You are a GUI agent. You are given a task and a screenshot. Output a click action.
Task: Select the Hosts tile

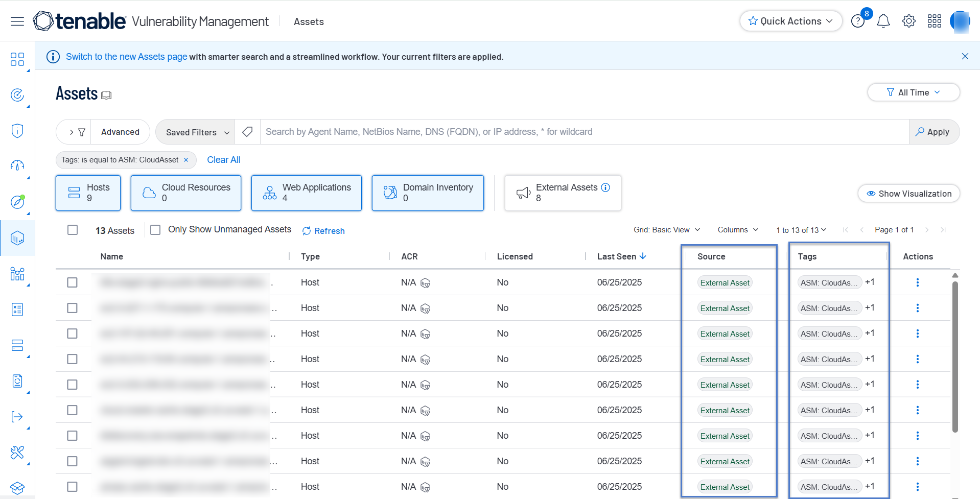[88, 193]
